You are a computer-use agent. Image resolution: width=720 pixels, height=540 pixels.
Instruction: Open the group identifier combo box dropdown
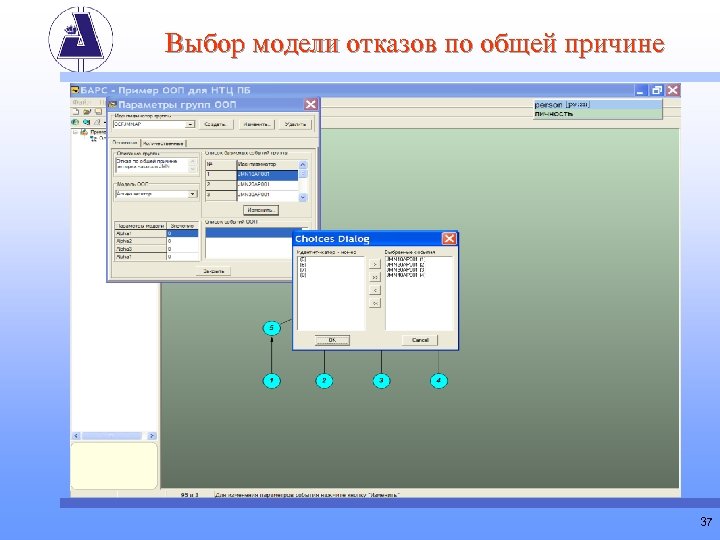pyautogui.click(x=191, y=124)
